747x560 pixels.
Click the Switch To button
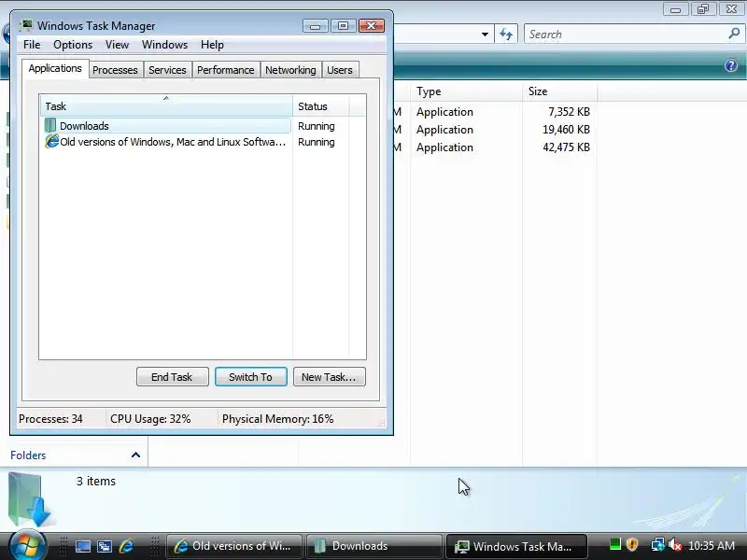click(x=250, y=377)
